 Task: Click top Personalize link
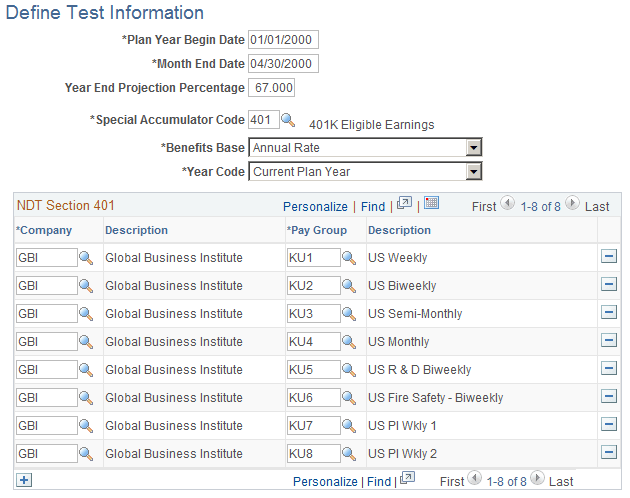315,206
